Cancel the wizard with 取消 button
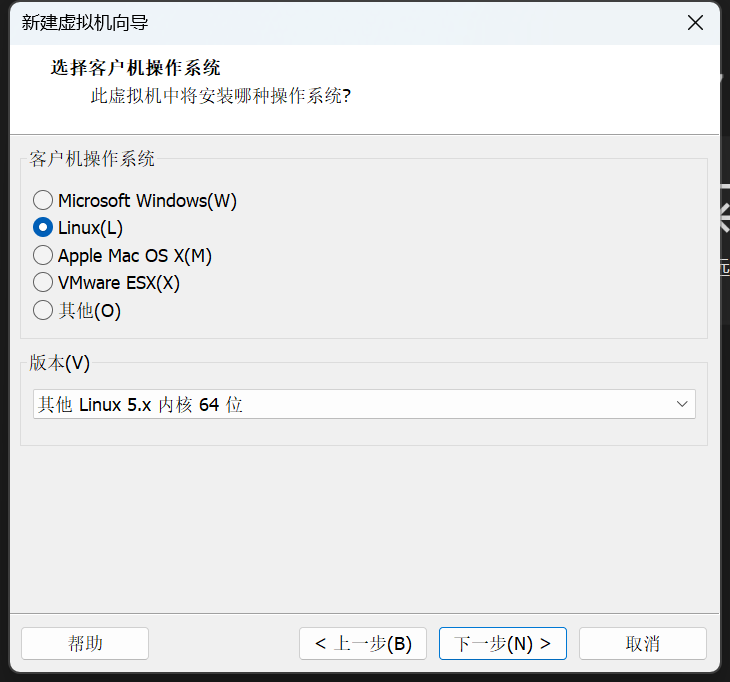Screen dimensions: 730x682 click(642, 644)
